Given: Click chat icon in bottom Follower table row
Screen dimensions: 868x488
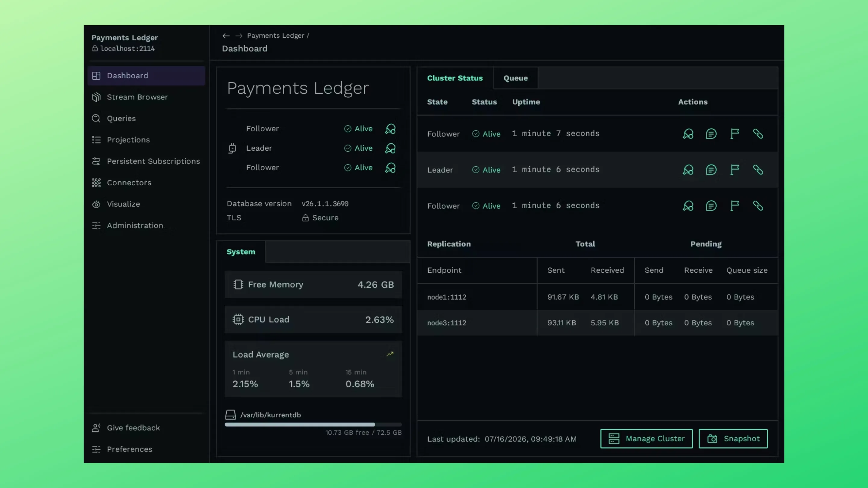Looking at the screenshot, I should (711, 206).
